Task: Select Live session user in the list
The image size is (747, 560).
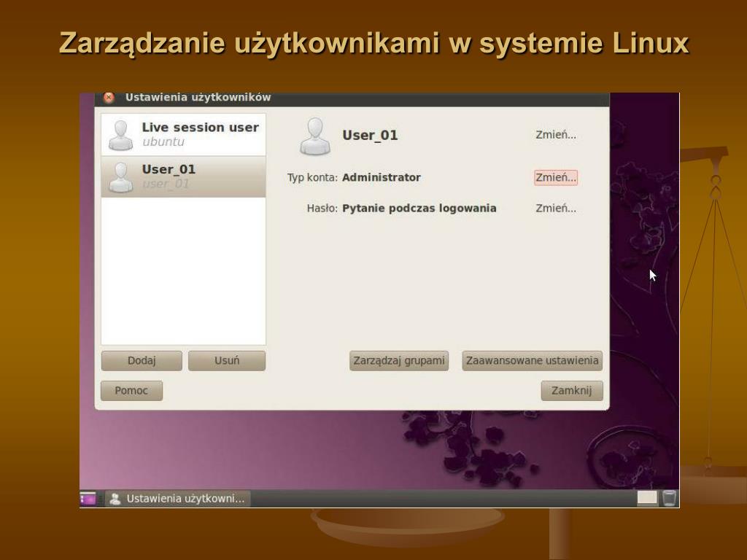Action: point(183,134)
